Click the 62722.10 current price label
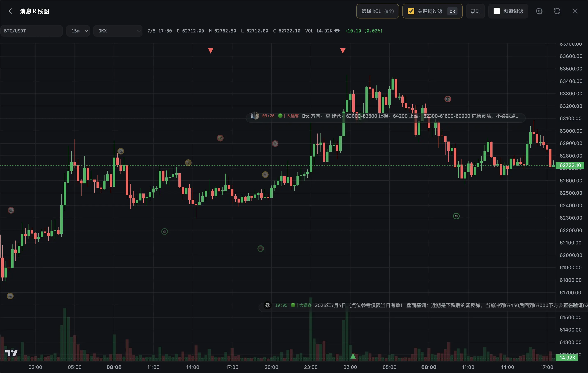The width and height of the screenshot is (588, 373). [x=570, y=165]
